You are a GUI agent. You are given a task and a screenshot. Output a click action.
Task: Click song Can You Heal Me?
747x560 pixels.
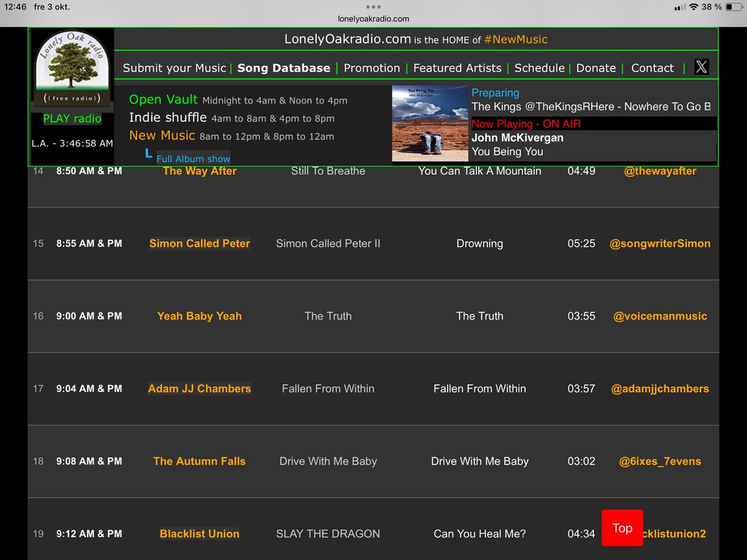(x=479, y=534)
